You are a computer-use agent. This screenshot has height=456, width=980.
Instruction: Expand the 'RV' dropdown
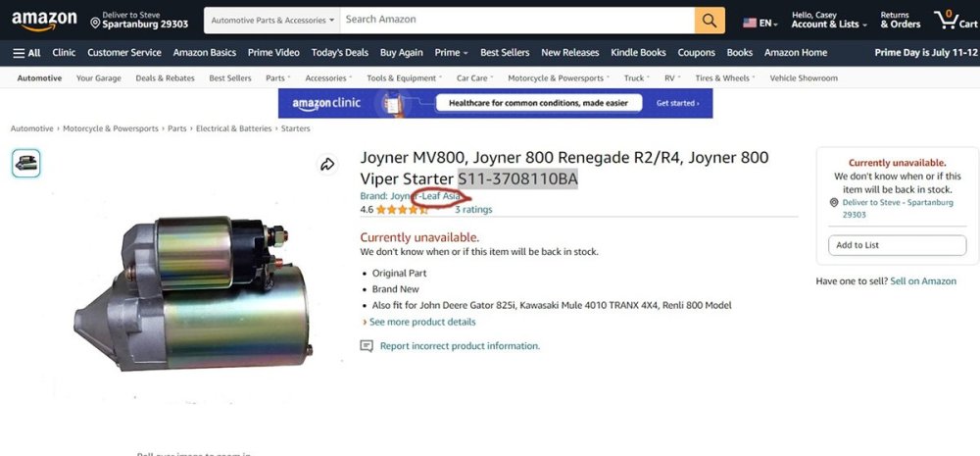coord(672,78)
